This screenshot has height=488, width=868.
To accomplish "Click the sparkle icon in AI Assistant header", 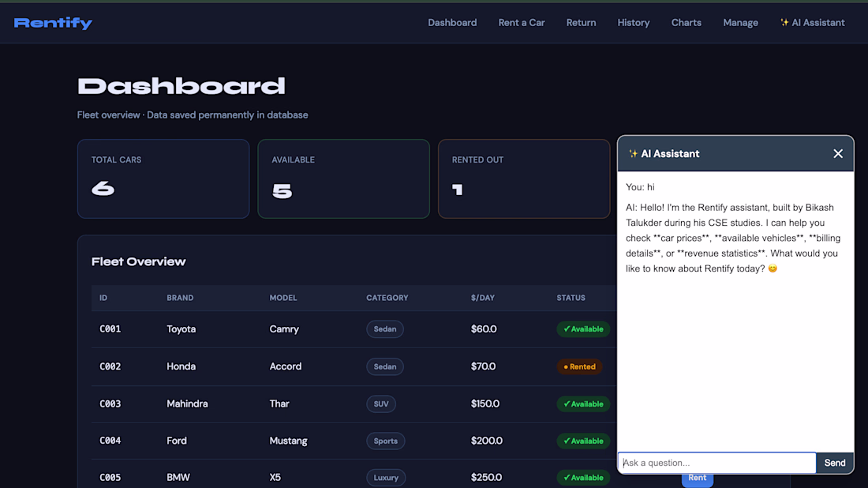I will point(633,154).
